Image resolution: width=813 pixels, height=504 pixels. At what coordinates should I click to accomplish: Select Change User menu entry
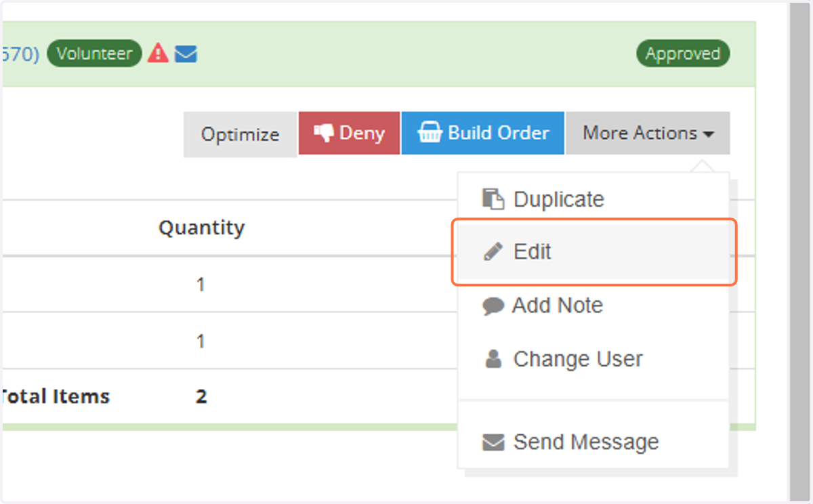593,359
